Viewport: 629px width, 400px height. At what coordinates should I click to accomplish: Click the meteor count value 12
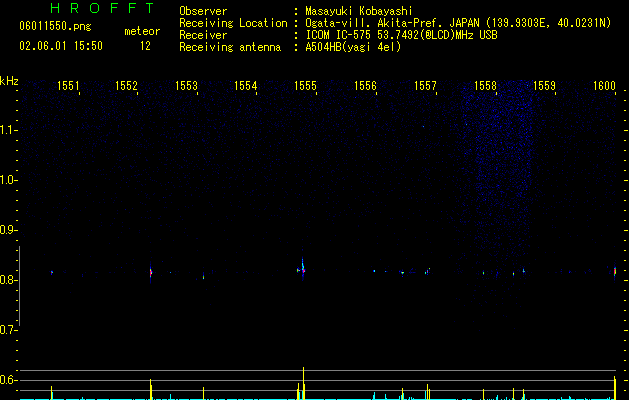point(145,46)
